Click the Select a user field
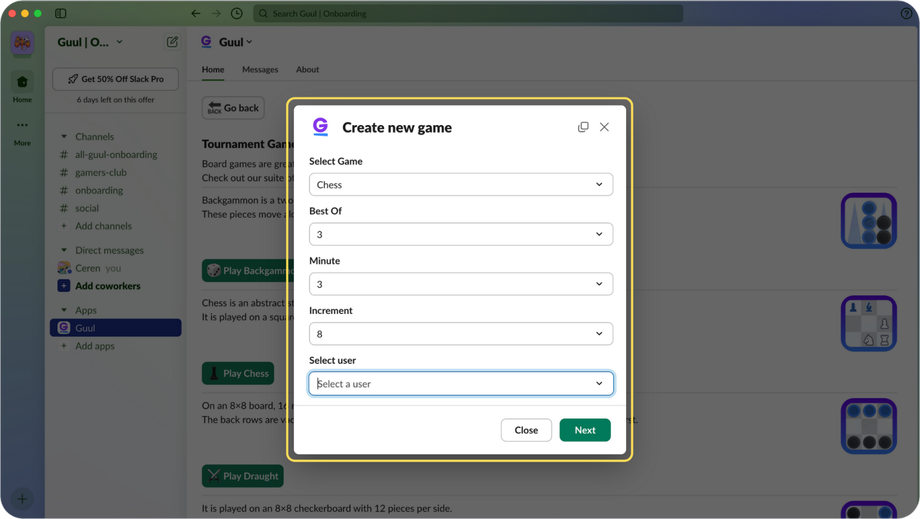Screen dimensions: 920x519 pos(460,384)
